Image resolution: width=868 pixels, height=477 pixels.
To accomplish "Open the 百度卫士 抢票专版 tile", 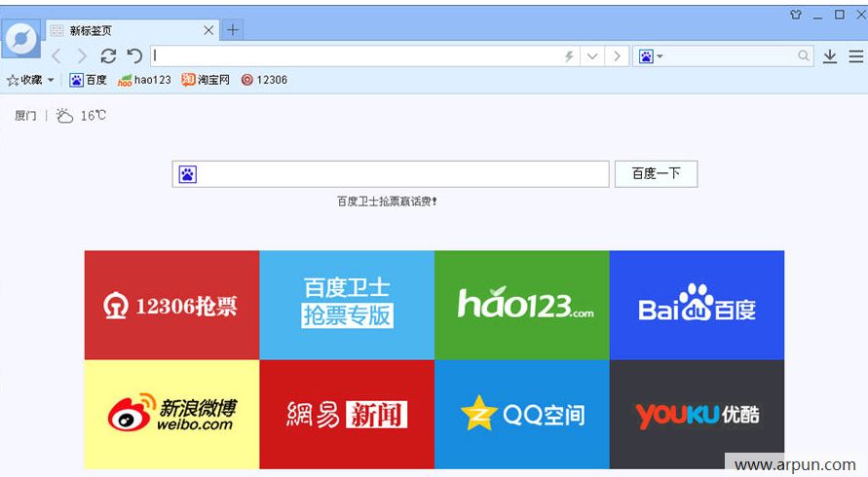I will click(x=347, y=305).
